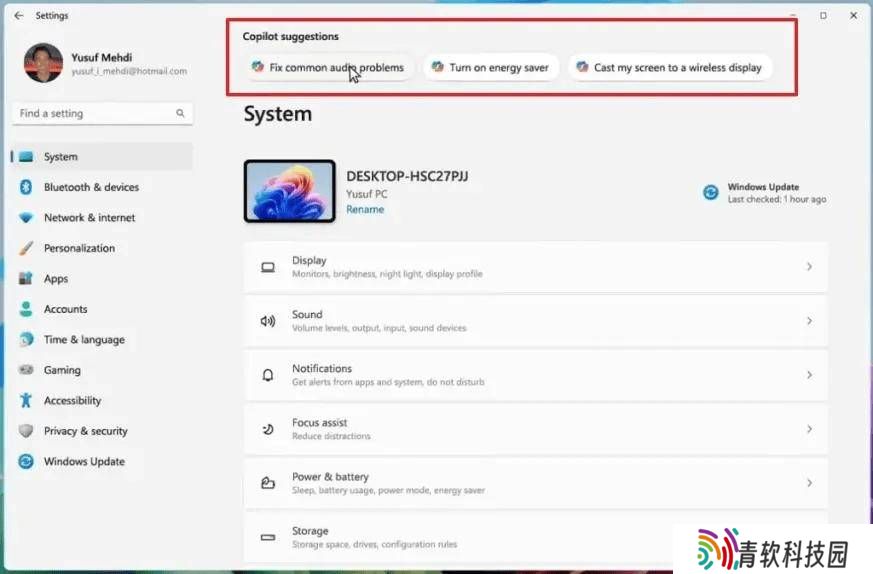Click the Display monitor icon

click(x=268, y=267)
